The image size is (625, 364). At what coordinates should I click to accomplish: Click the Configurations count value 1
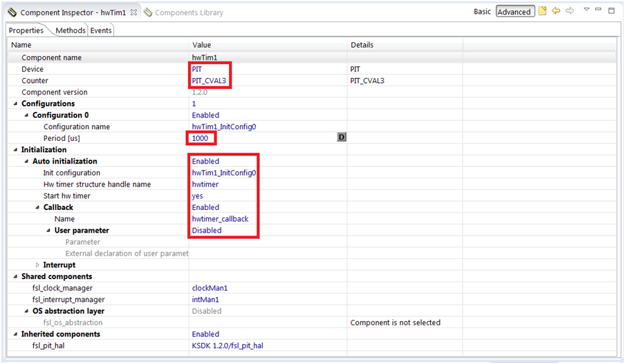click(194, 104)
